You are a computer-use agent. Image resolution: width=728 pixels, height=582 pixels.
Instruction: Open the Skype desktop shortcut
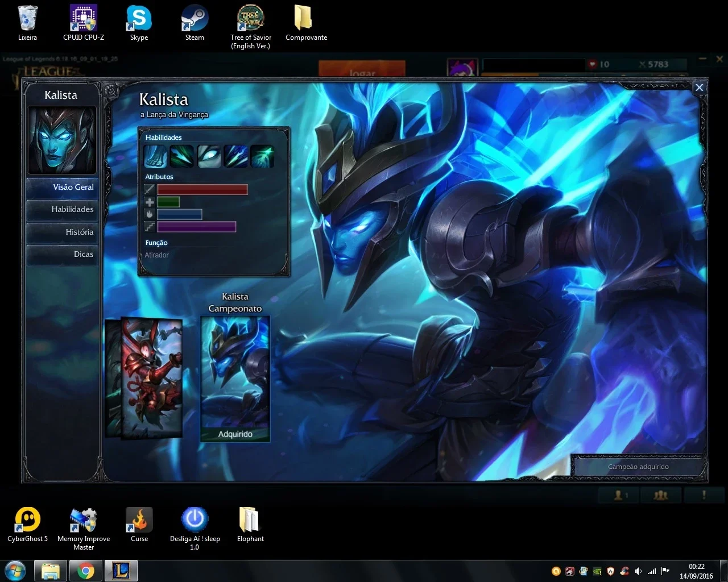139,23
